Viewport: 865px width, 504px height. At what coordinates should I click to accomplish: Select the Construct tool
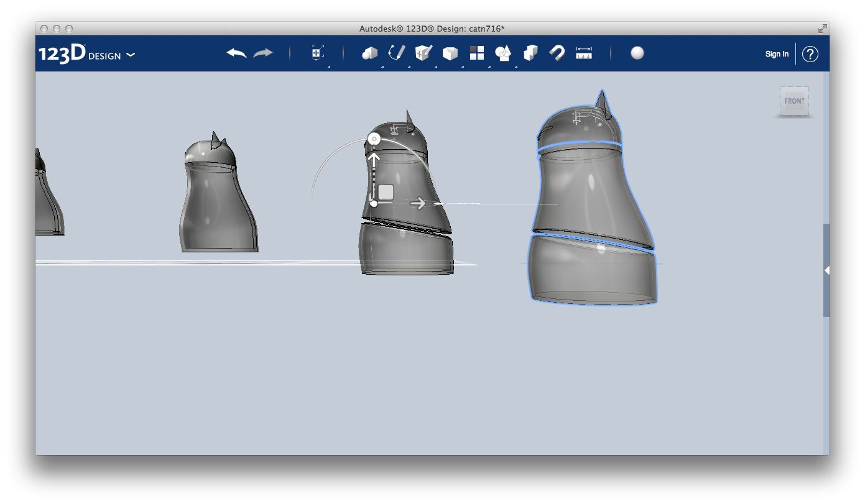pos(423,53)
